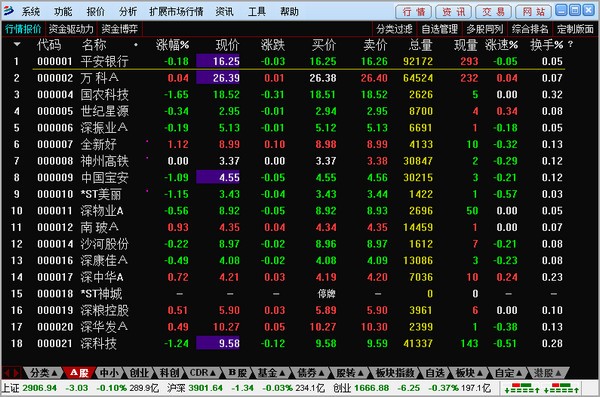The width and height of the screenshot is (600, 397).
Task: Click the blue app logo icon
Action: (x=8, y=11)
